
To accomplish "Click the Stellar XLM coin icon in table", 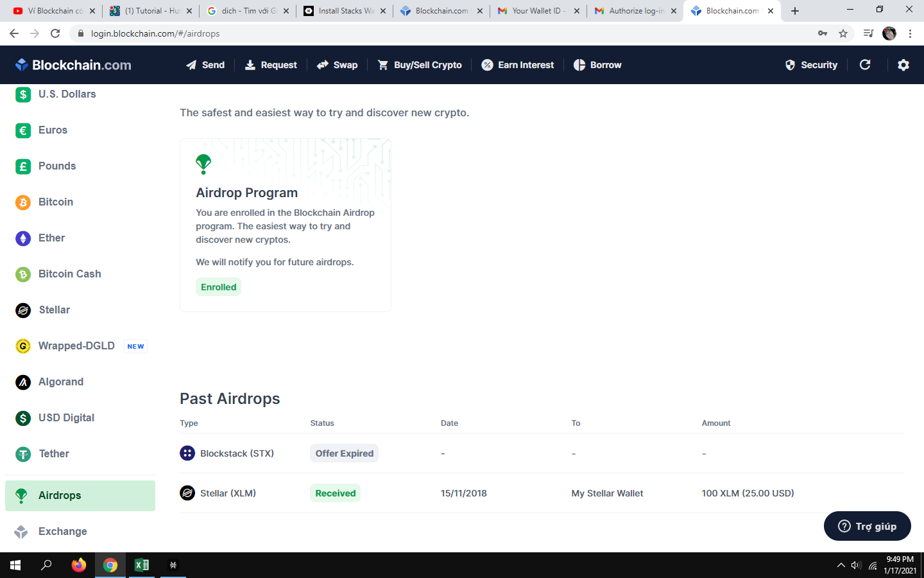I will pos(187,493).
